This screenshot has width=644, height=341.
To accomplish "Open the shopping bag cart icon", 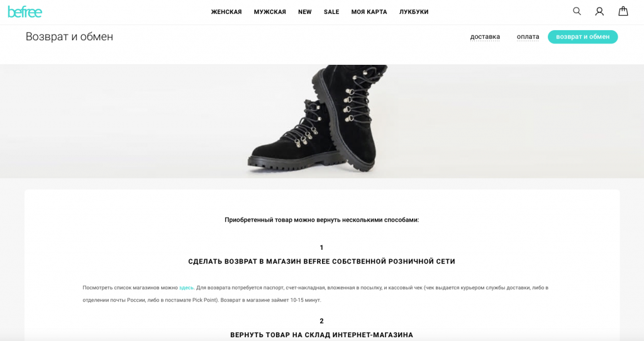I will coord(623,11).
